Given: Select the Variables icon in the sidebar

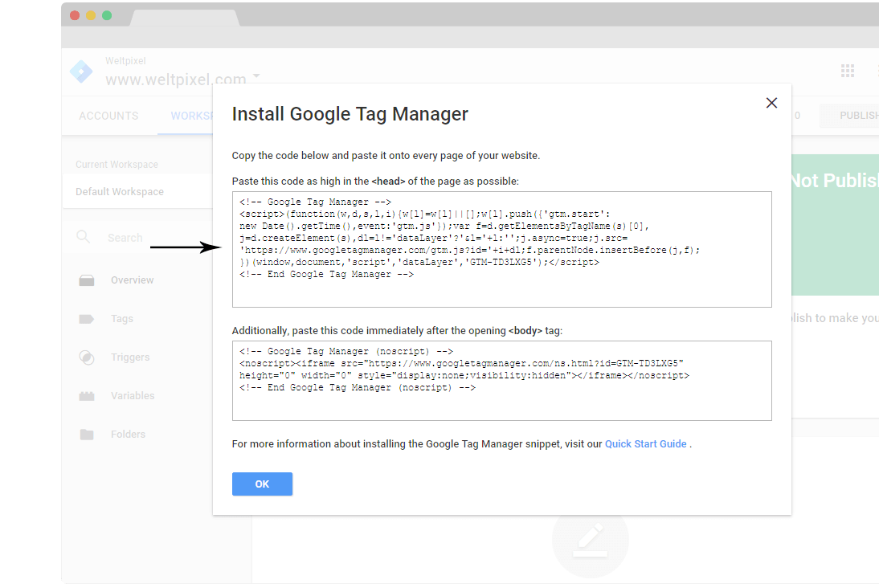Looking at the screenshot, I should [x=87, y=395].
